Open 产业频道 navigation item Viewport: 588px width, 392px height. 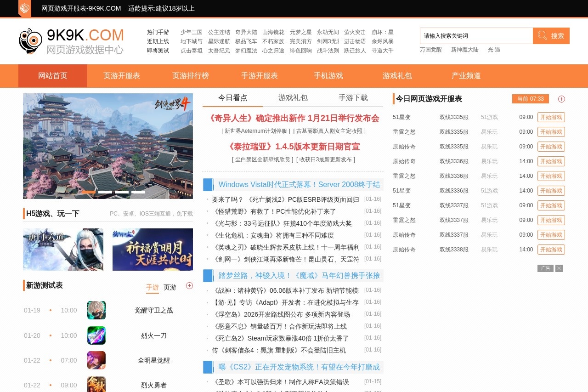[466, 76]
